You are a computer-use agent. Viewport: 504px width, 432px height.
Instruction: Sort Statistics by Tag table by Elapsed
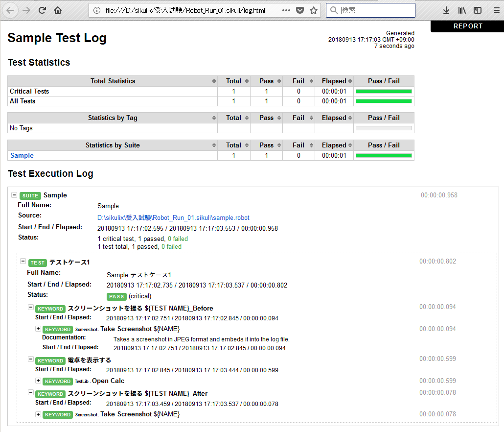pos(334,118)
